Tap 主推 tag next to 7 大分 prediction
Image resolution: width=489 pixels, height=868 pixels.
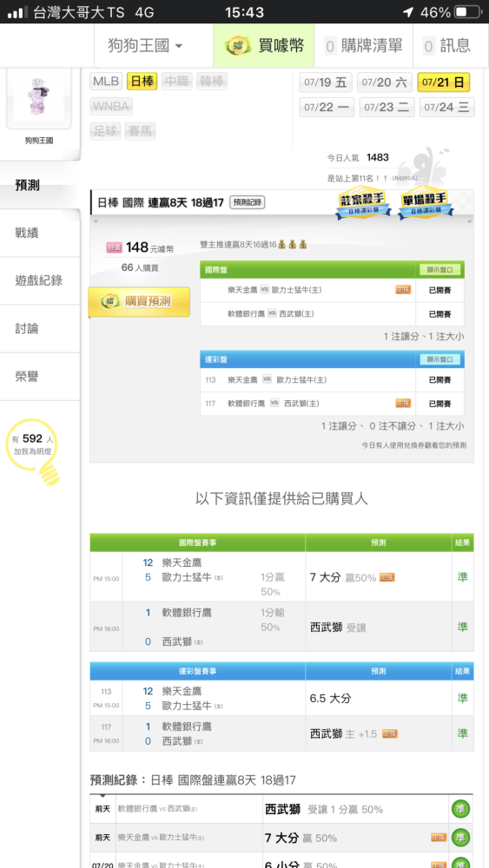387,577
